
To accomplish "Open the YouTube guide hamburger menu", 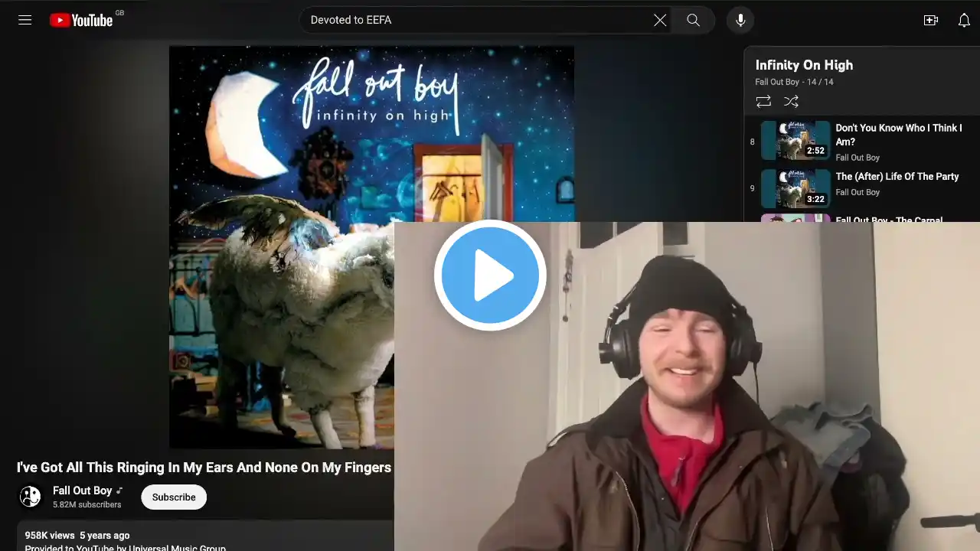I will point(25,20).
